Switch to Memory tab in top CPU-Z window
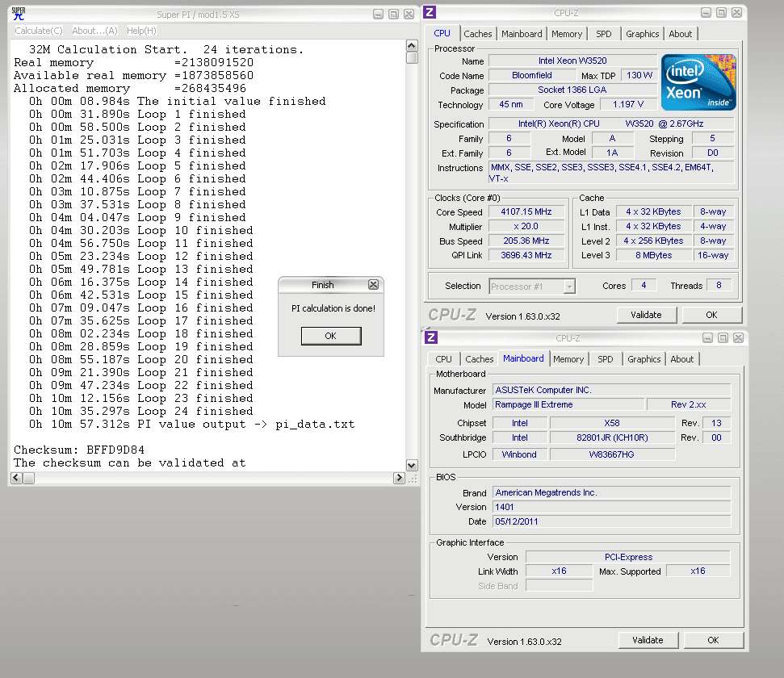Screen dimensions: 784x678 [567, 34]
